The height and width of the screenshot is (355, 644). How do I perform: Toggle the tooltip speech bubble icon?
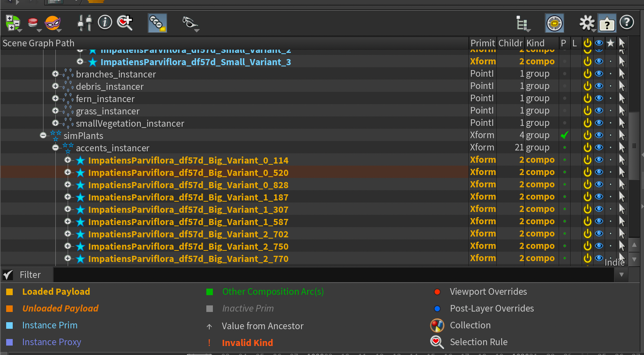607,23
